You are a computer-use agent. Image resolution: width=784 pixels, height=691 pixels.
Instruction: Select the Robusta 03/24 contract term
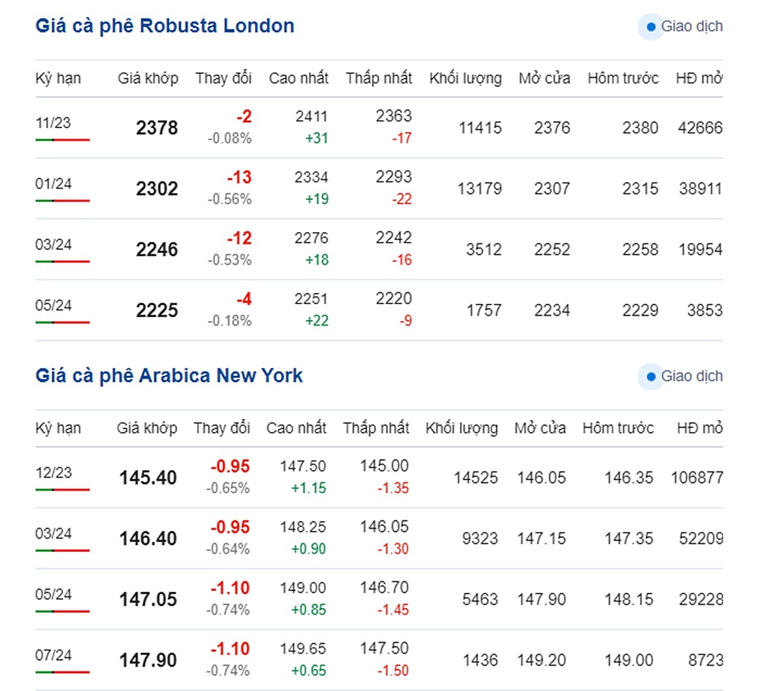(x=54, y=244)
